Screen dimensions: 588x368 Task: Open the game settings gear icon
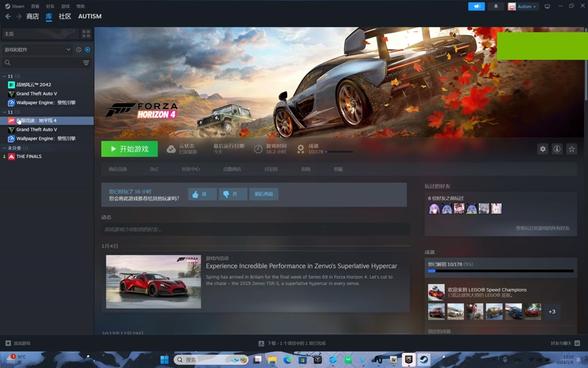[542, 149]
